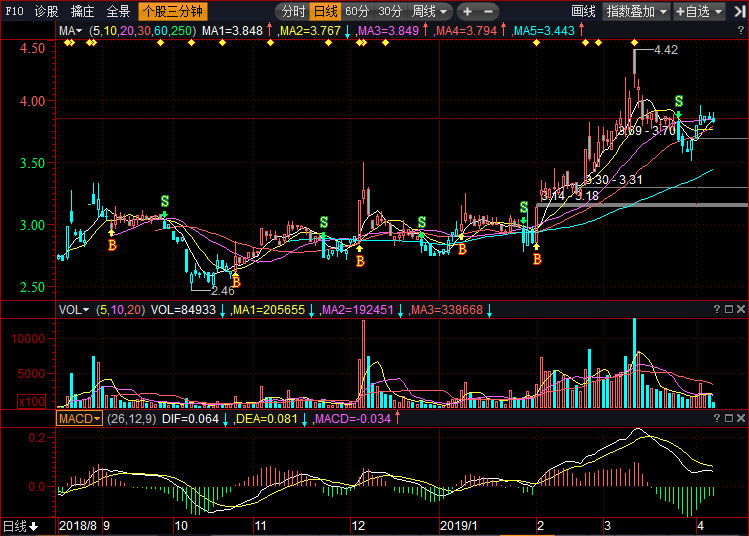749x536 pixels.
Task: Click the yellow B buy marker near February
Action: [x=537, y=260]
